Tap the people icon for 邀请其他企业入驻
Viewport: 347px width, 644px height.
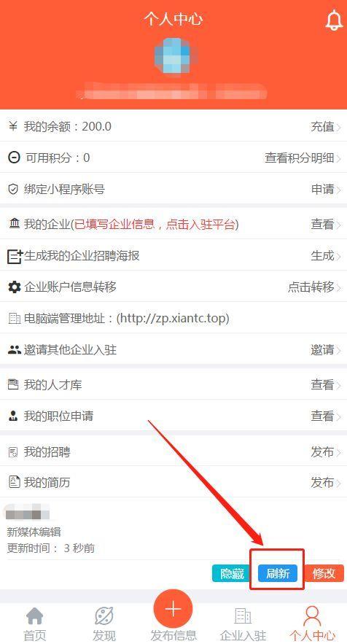click(15, 350)
